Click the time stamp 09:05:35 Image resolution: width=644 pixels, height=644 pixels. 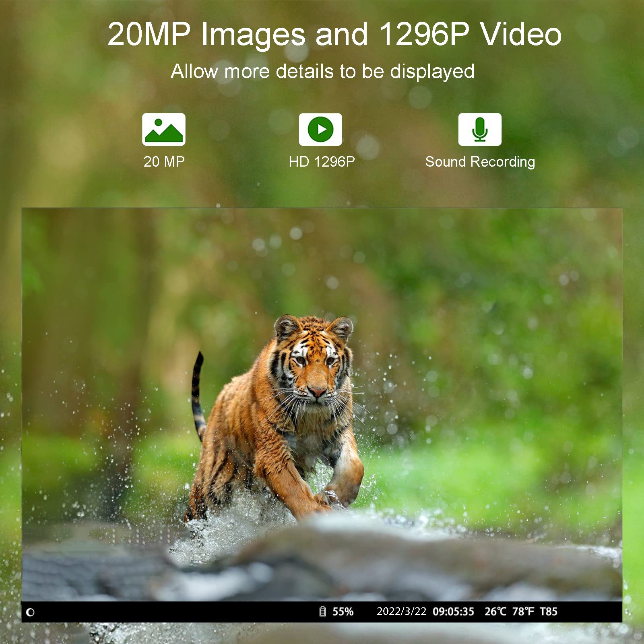point(454,611)
